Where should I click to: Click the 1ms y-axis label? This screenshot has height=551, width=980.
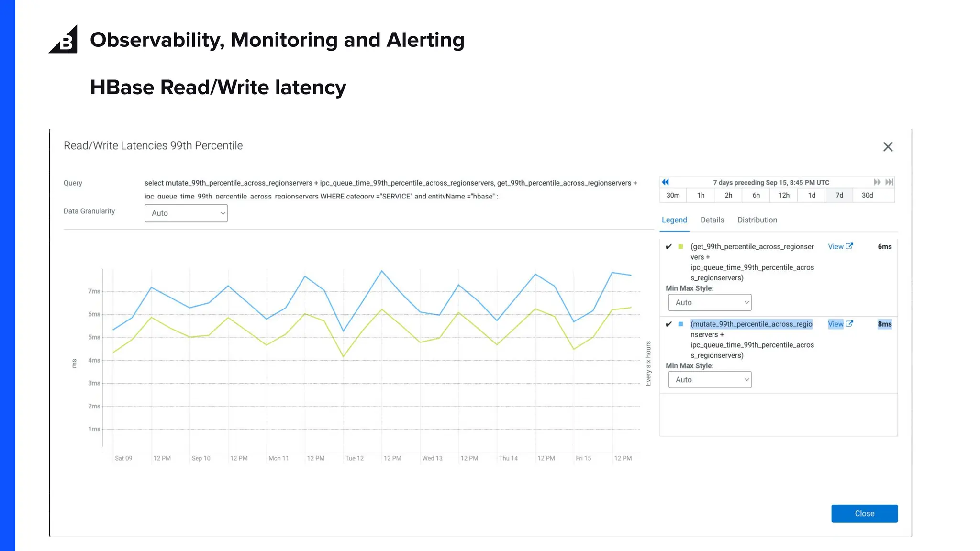[94, 429]
